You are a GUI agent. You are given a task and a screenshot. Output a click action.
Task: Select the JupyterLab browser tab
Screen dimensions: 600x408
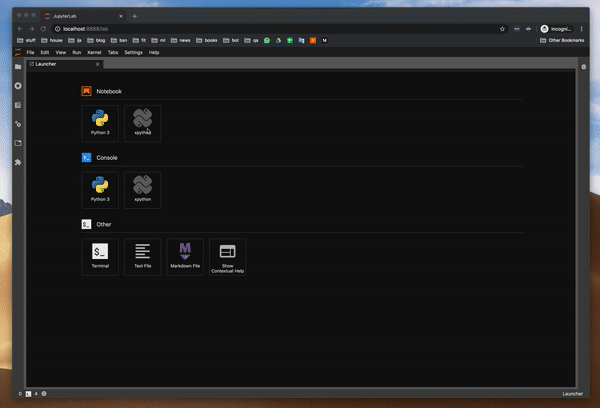click(x=82, y=16)
